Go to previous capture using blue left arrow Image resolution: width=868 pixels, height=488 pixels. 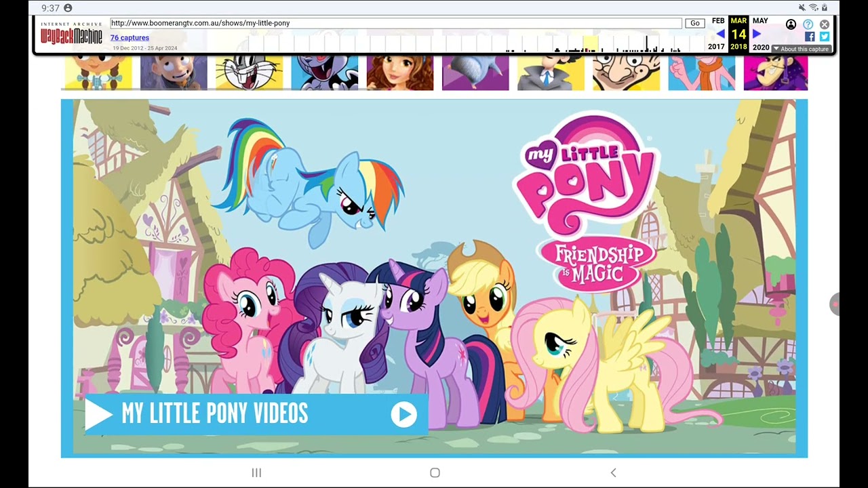pos(719,34)
